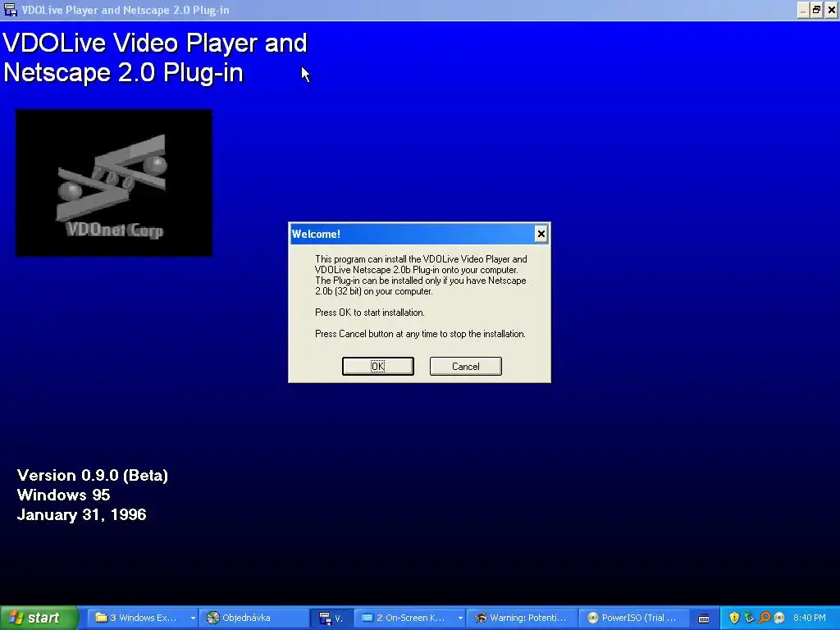The image size is (840, 630).
Task: Expand the Windows Explorer group dropdown arrow
Action: [193, 618]
